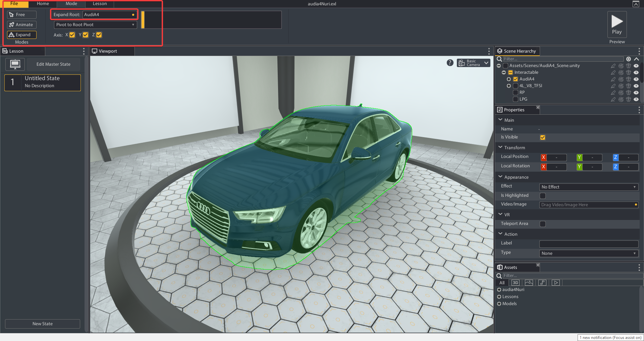Open the Basic Camera dropdown
The height and width of the screenshot is (341, 644).
[x=474, y=63]
